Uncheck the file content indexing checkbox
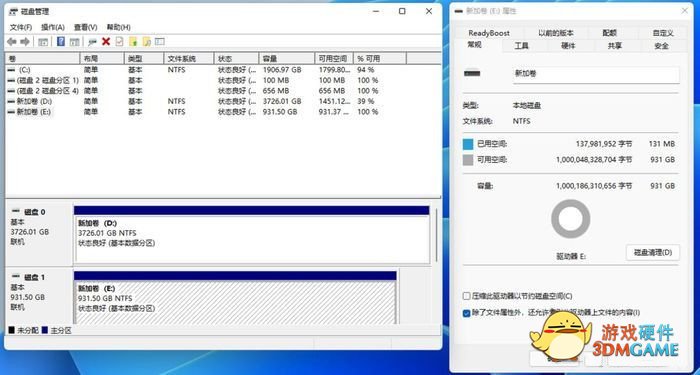The height and width of the screenshot is (375, 700). tap(467, 313)
